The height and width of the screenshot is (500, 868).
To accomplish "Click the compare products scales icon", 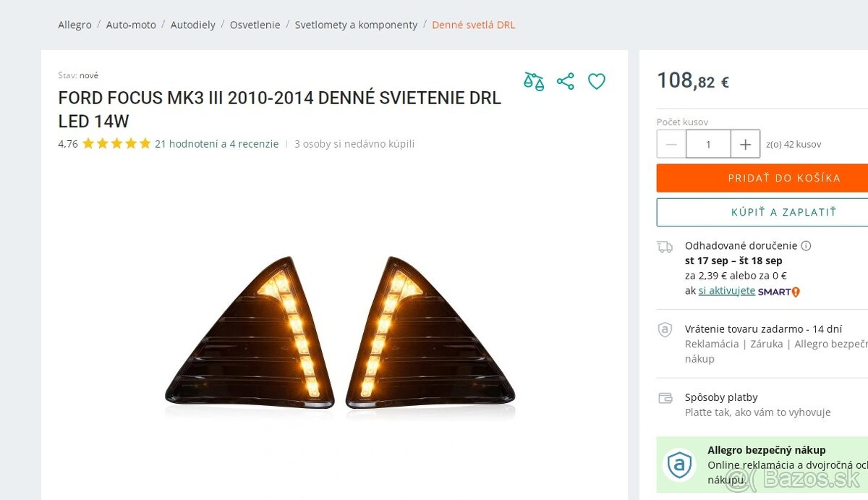I will tap(534, 81).
